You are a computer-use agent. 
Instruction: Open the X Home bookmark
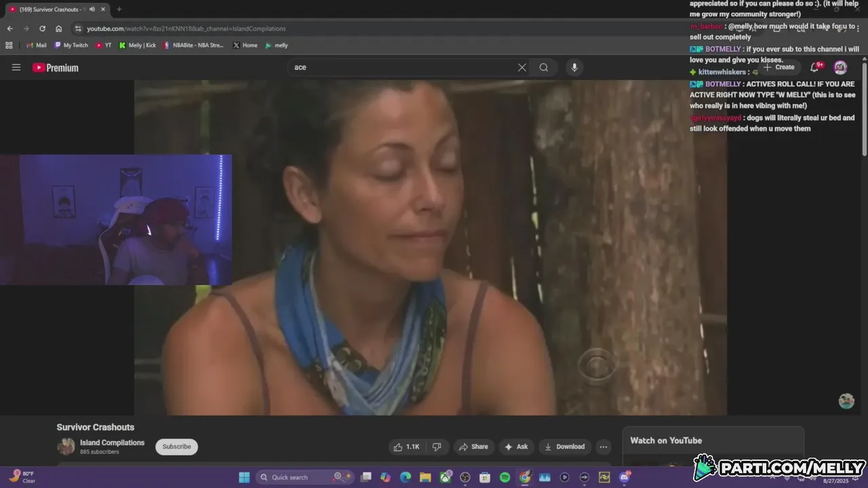click(x=245, y=45)
